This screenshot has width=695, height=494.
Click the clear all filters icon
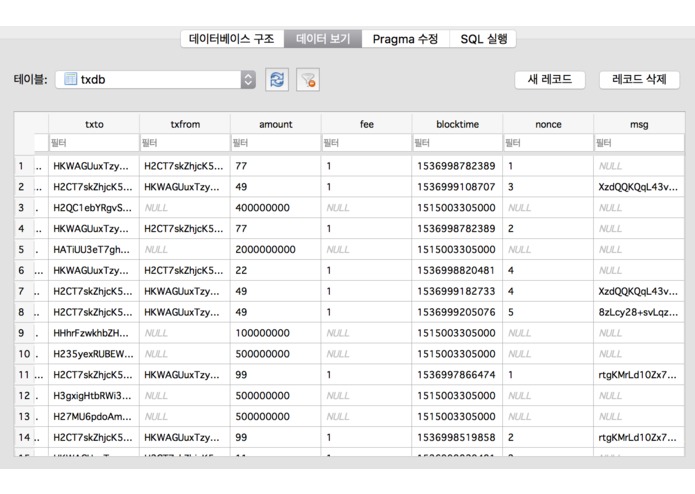308,80
